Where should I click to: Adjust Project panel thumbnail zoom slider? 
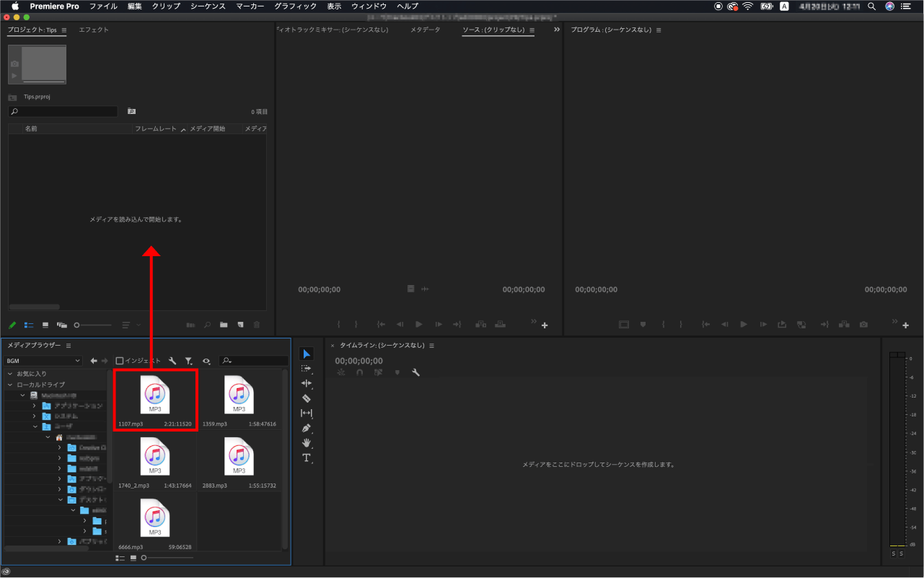[x=94, y=325]
